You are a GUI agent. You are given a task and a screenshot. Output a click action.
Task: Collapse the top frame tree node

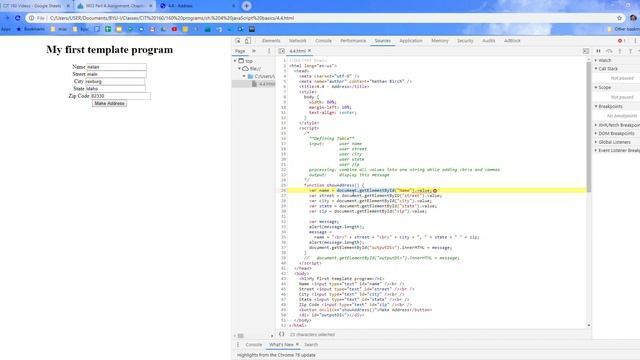236,61
